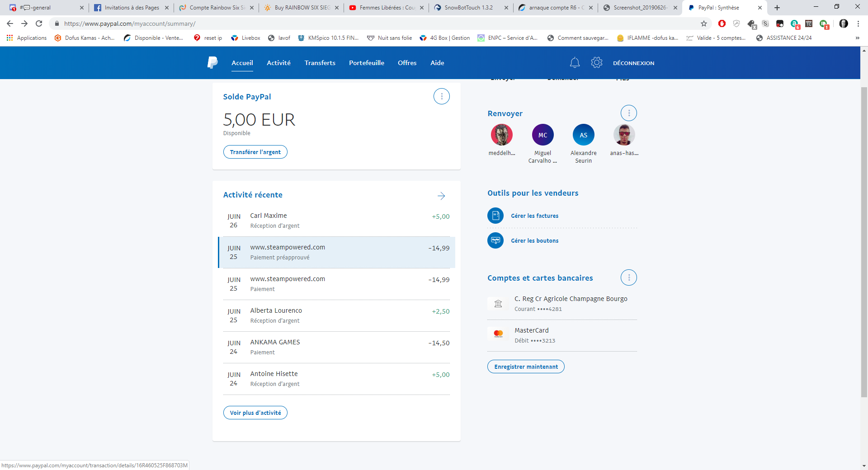Open Carl Maxime +5,00 transaction

(x=336, y=221)
